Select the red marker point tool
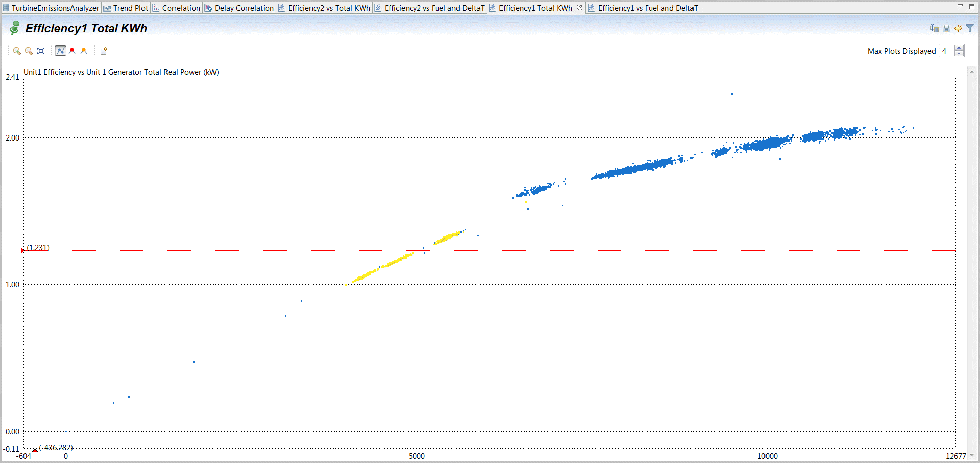This screenshot has height=463, width=980. pos(72,51)
